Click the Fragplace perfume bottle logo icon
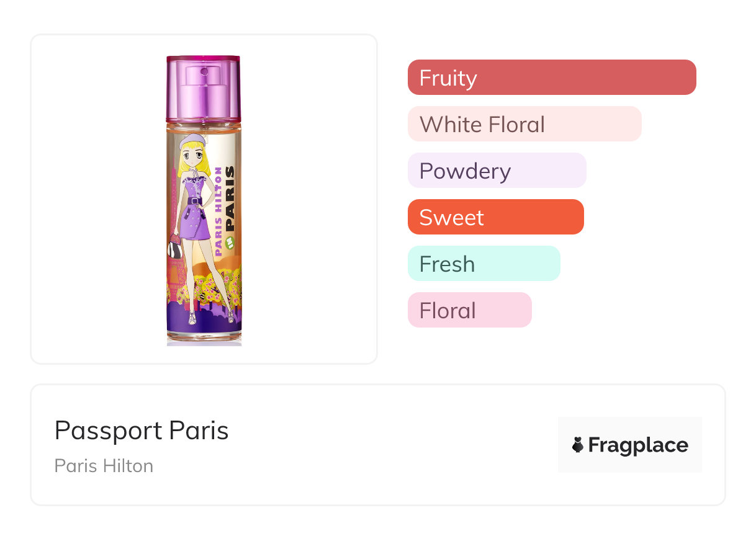 tap(578, 445)
